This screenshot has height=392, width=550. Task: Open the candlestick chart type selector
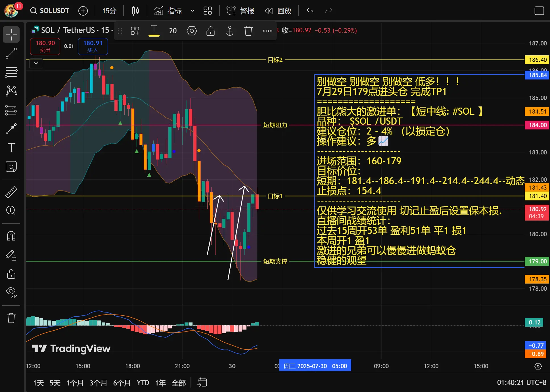coord(135,11)
